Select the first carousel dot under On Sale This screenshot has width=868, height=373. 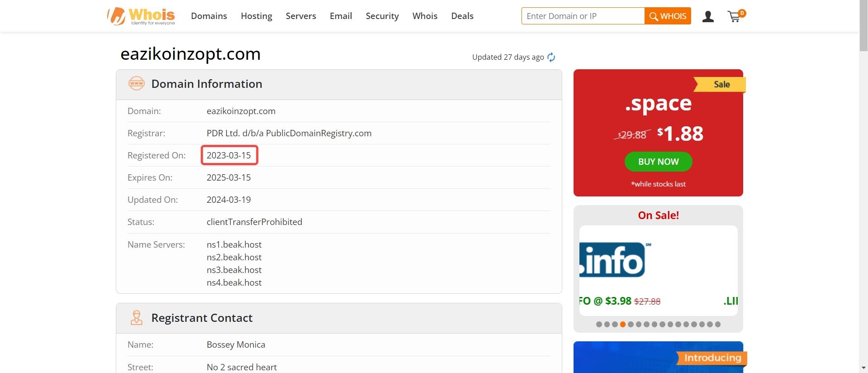click(x=599, y=324)
